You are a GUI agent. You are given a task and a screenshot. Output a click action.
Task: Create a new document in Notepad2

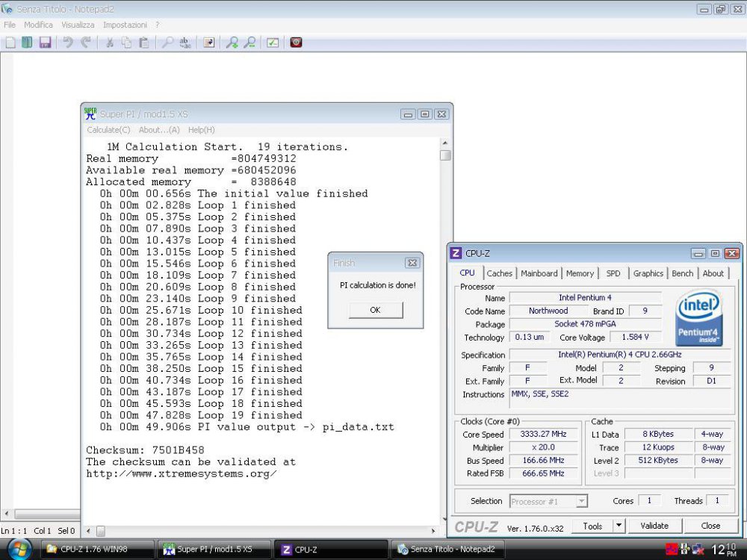click(x=10, y=43)
